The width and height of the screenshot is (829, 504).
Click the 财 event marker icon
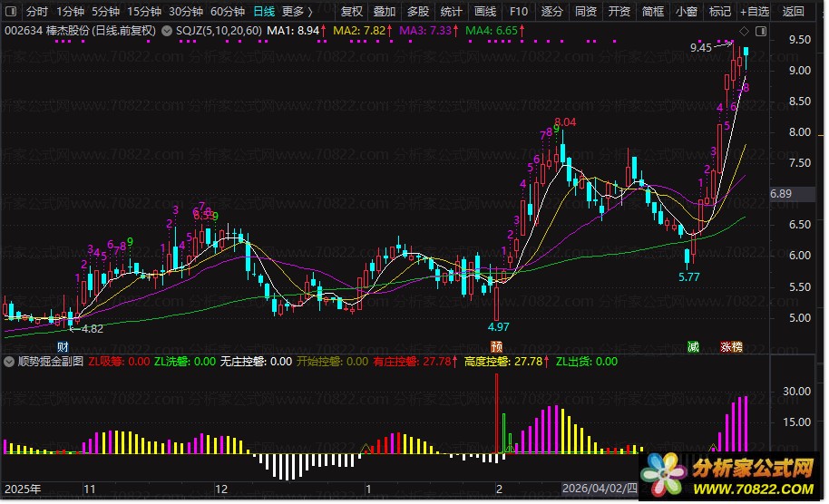click(x=63, y=347)
